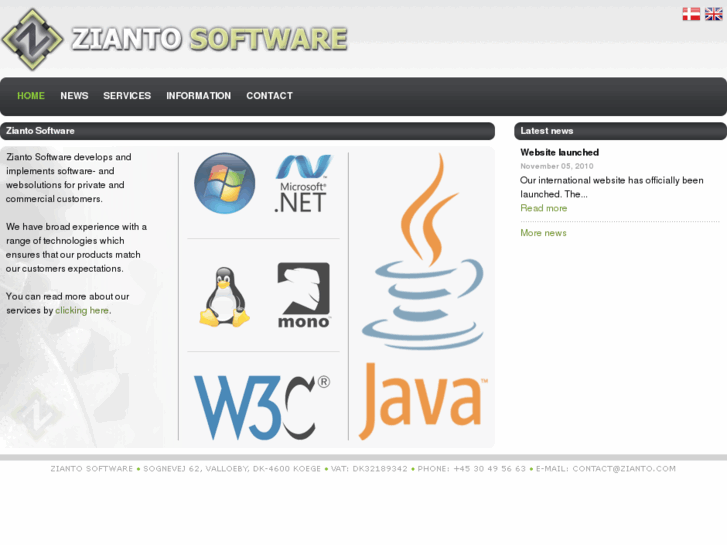Open the Services menu item
The image size is (727, 545).
click(127, 96)
